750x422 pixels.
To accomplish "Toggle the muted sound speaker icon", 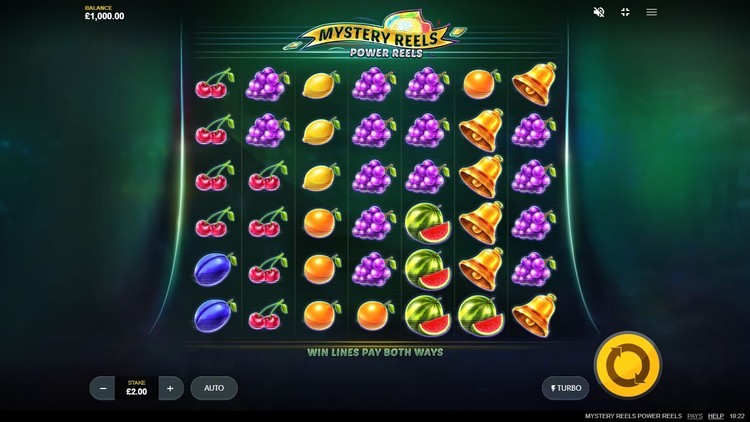I will click(598, 12).
